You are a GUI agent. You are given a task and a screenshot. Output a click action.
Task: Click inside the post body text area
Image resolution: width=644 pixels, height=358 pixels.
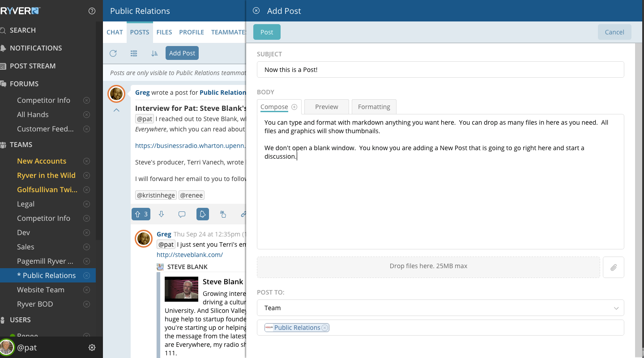[440, 182]
